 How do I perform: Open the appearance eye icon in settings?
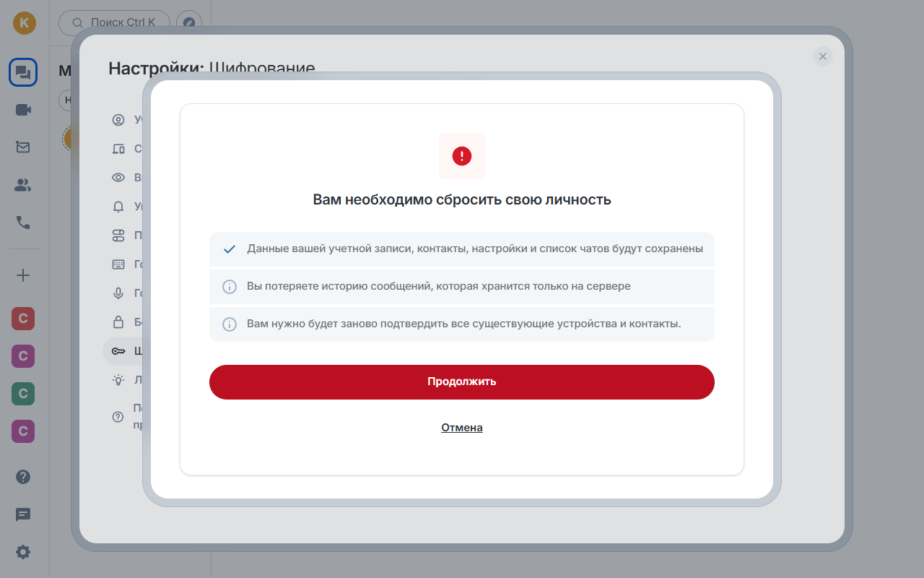[118, 178]
